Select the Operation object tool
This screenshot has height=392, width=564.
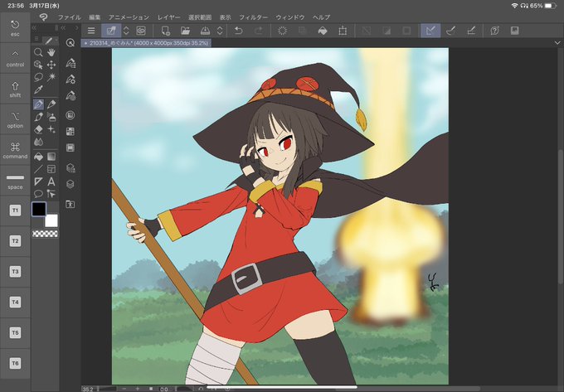click(x=38, y=65)
